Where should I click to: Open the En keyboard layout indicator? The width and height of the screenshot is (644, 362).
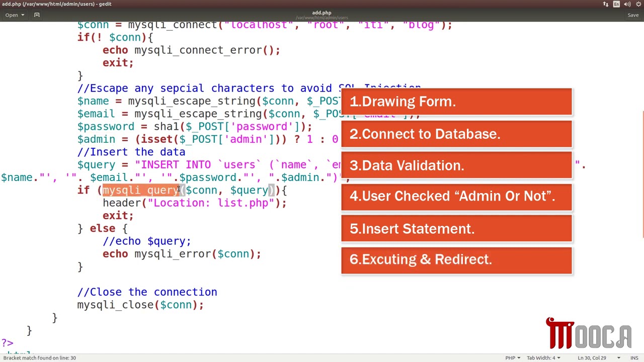coord(616,4)
